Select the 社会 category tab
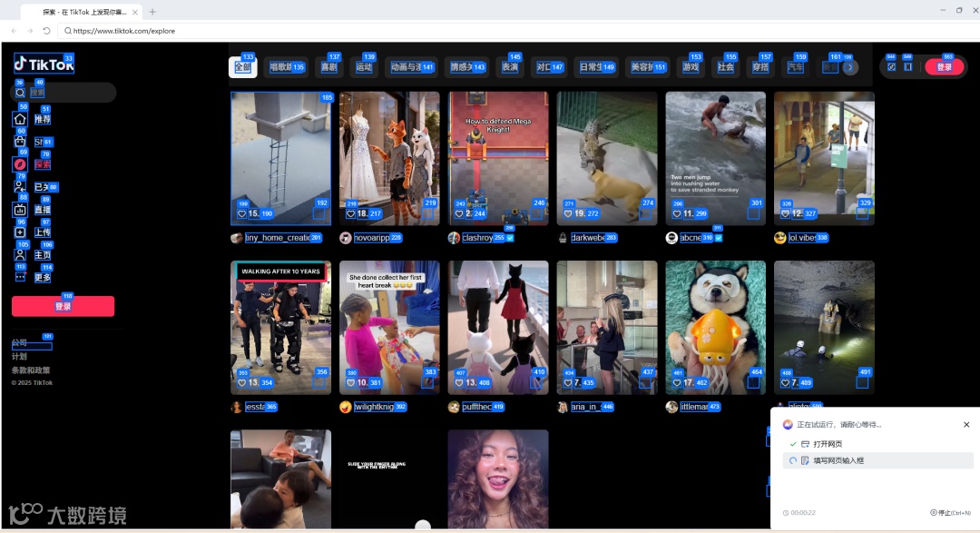 [726, 67]
